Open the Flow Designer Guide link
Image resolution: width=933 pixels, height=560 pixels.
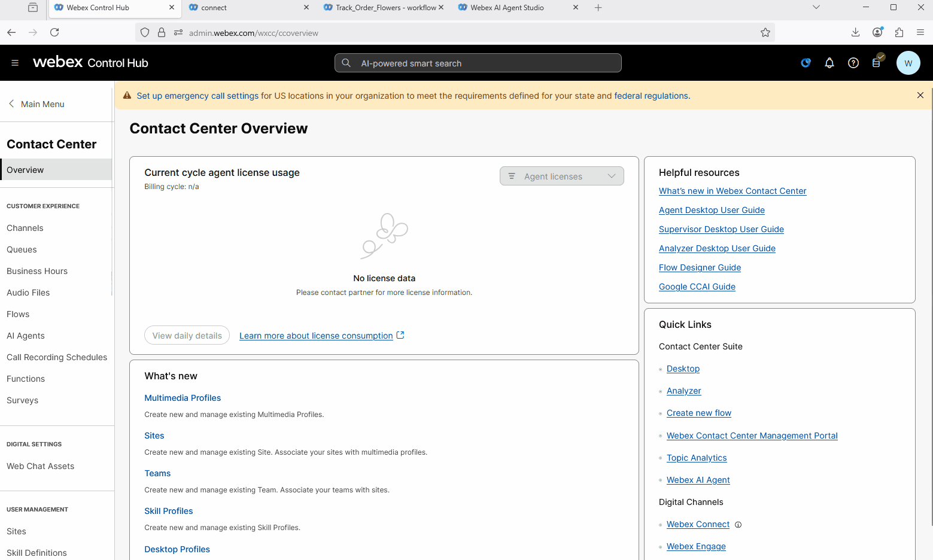(x=700, y=267)
